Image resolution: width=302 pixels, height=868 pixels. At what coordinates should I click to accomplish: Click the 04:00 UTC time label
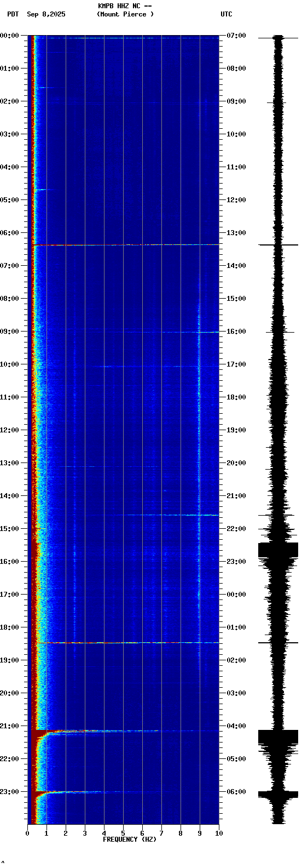tap(236, 726)
